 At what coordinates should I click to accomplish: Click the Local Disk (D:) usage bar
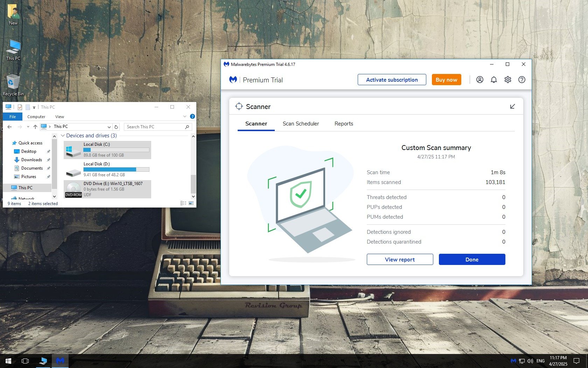click(116, 169)
